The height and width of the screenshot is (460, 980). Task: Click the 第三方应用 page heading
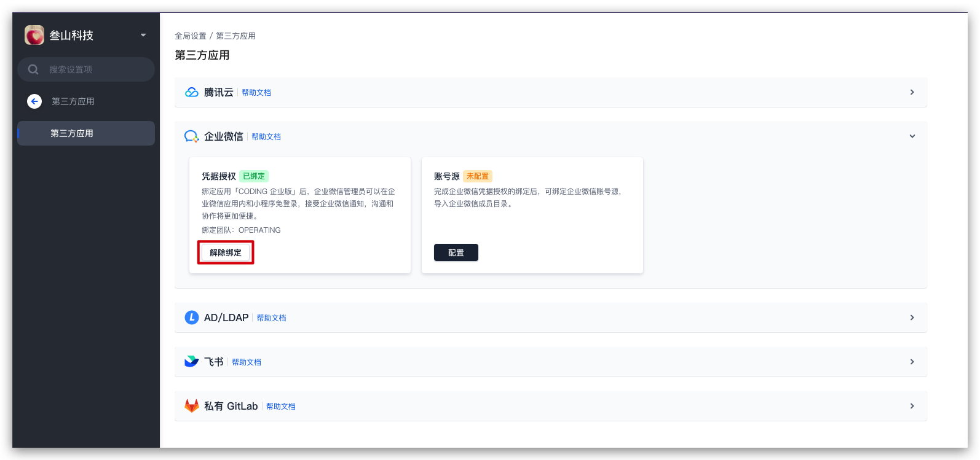(202, 55)
